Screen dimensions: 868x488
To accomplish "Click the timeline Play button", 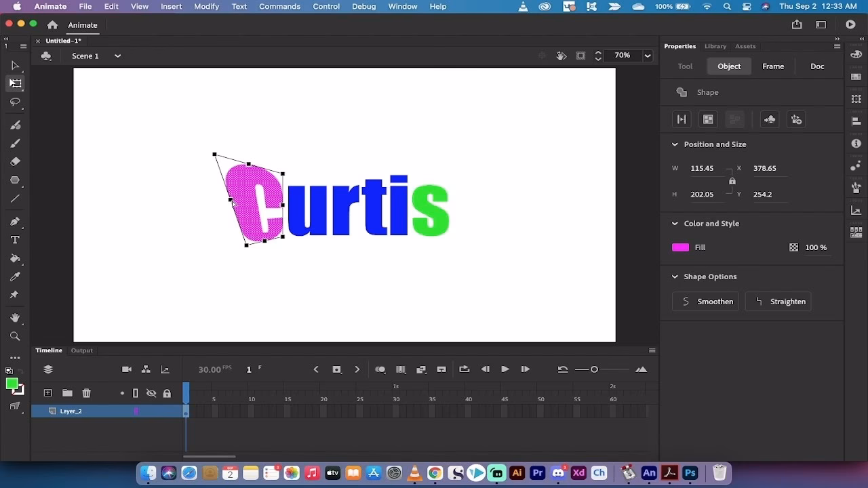I will click(505, 369).
